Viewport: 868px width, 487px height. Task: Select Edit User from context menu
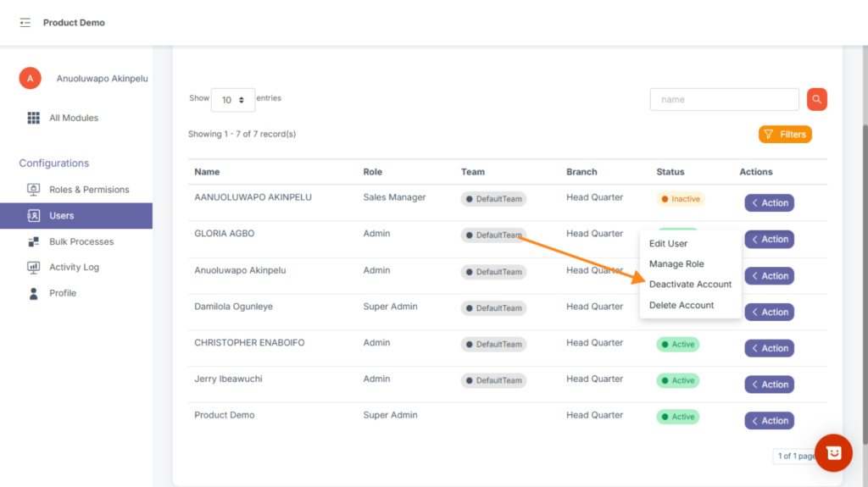click(x=668, y=244)
